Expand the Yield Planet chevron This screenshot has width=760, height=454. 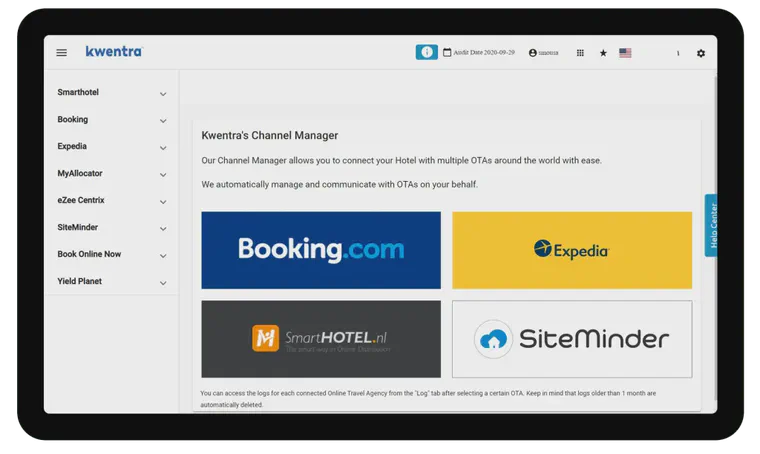point(163,283)
